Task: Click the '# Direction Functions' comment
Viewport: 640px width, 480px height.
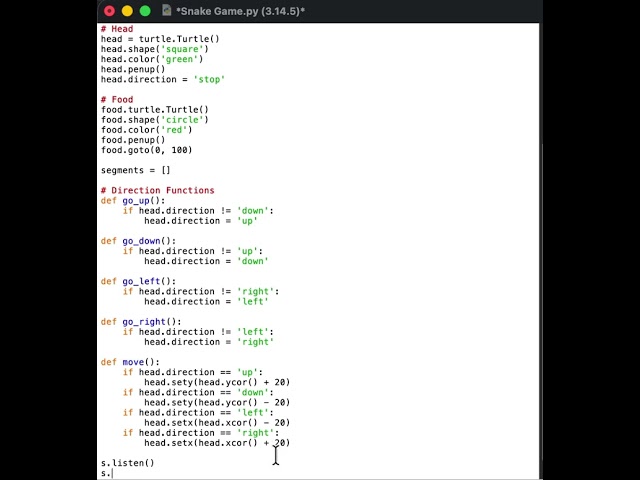Action: coord(158,191)
